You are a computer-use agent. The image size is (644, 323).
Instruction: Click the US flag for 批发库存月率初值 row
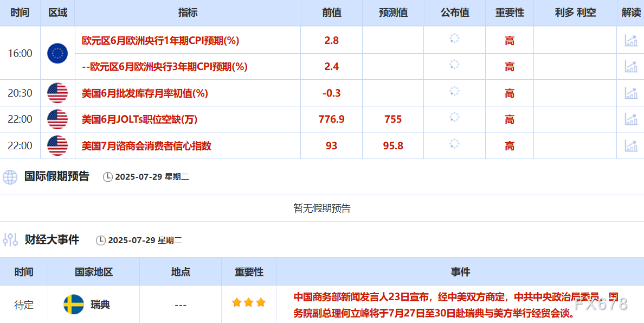click(57, 93)
